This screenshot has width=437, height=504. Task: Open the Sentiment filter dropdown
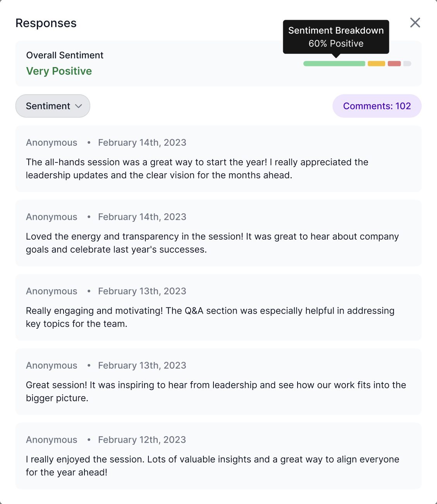tap(53, 106)
